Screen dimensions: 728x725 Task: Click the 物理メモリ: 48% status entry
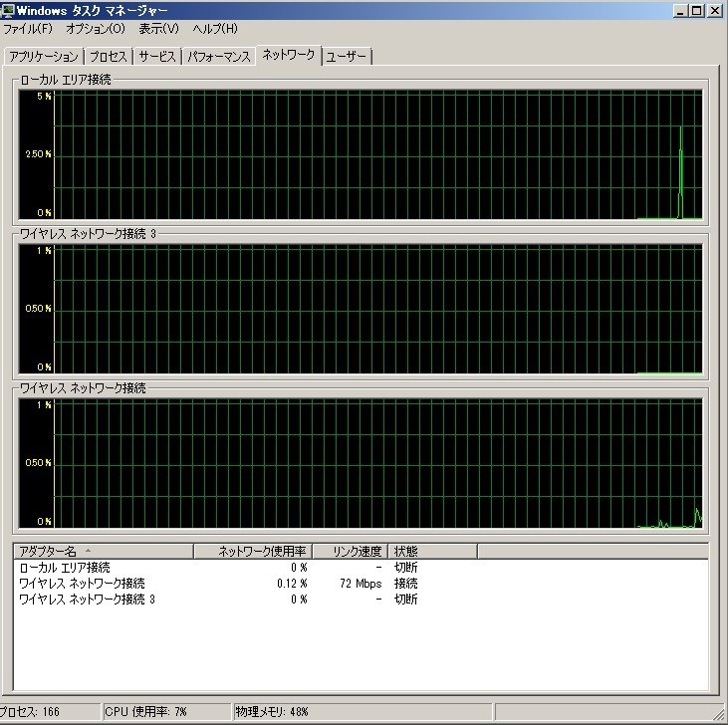coord(363,711)
